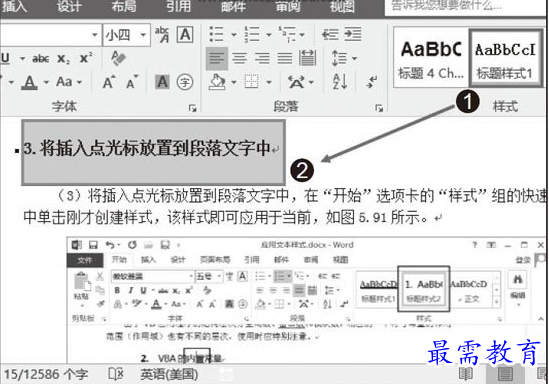Select the embedded Word screenshot picture
549x384 pixels.
[x=306, y=300]
